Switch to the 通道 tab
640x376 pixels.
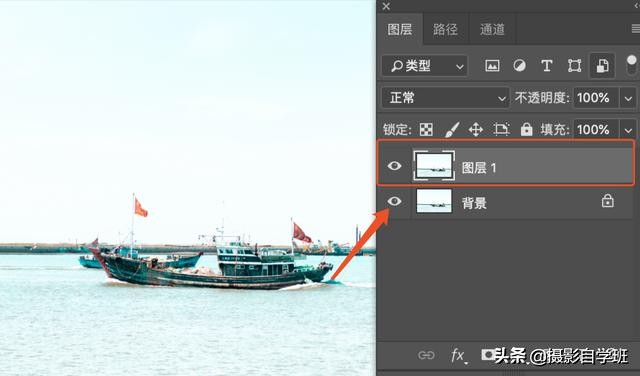(492, 29)
